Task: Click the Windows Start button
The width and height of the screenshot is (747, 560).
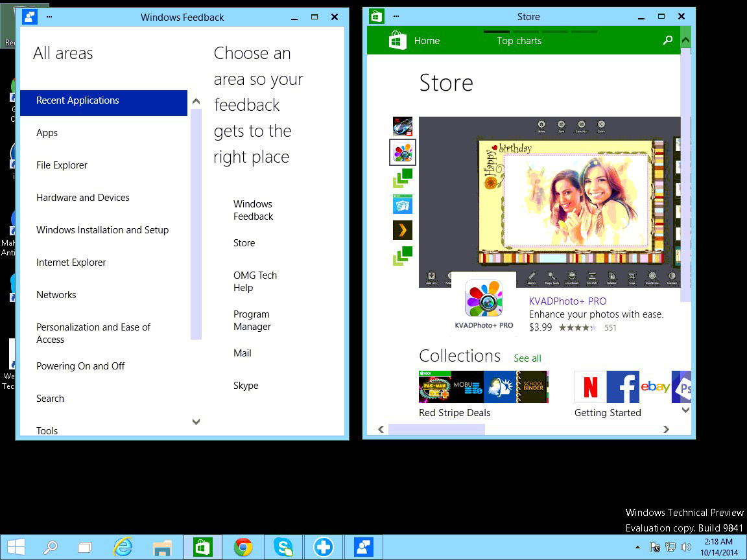Action: (x=16, y=548)
